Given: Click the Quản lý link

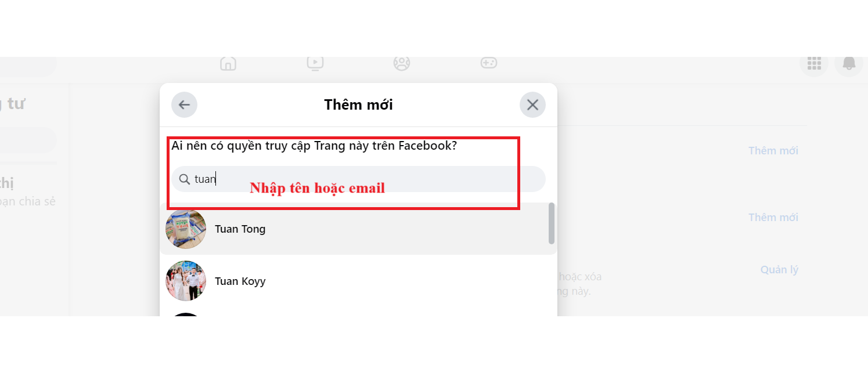Looking at the screenshot, I should [779, 270].
